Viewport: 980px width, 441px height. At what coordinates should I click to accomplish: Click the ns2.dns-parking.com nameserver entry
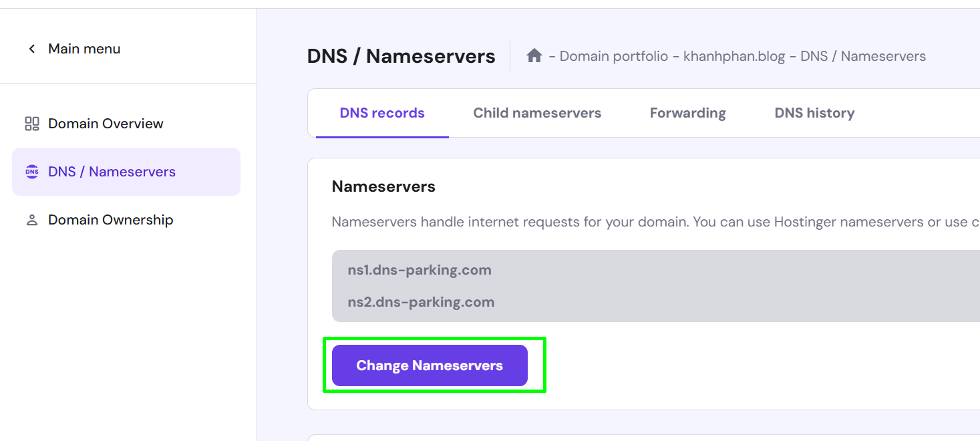tap(421, 301)
